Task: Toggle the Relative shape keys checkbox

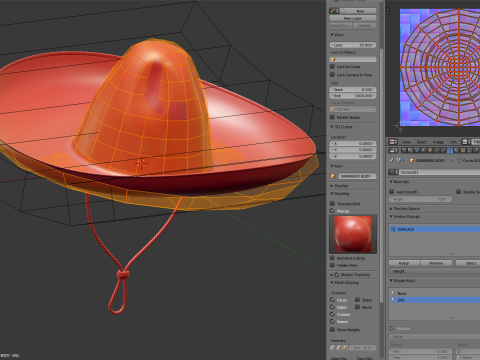Action: (x=392, y=328)
